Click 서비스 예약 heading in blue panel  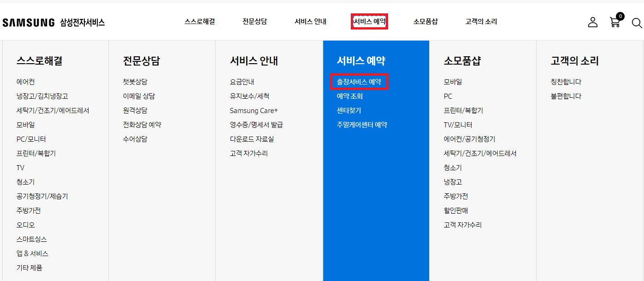(361, 61)
